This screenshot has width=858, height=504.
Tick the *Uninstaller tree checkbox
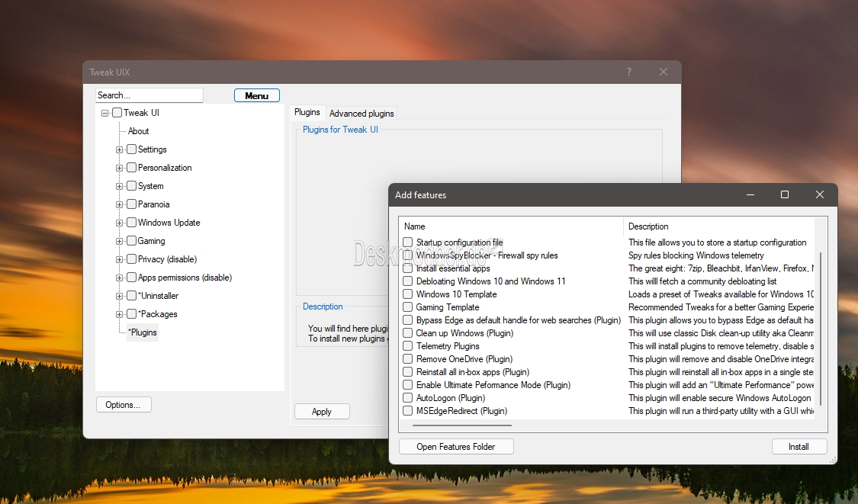[131, 296]
